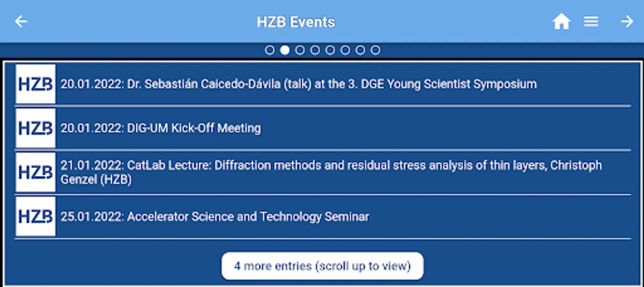Go back with the left arrow
The width and height of the screenshot is (644, 287).
[x=21, y=22]
